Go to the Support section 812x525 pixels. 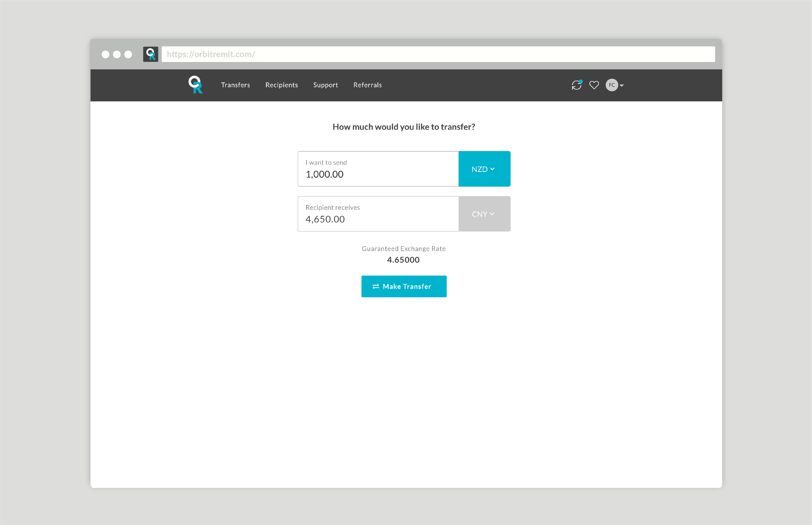325,85
